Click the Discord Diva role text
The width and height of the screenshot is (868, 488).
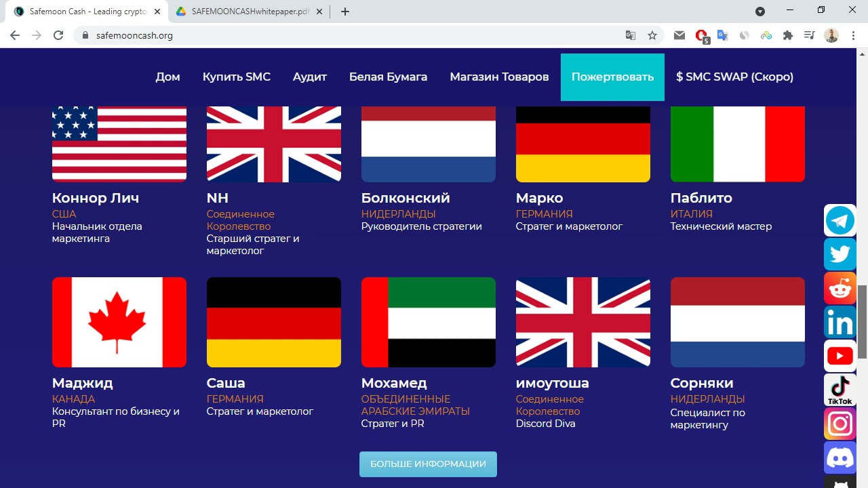pos(545,424)
